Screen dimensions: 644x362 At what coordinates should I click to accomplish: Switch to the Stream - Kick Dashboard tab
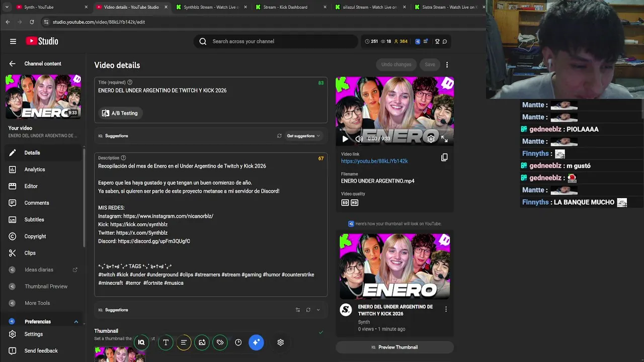pos(291,7)
